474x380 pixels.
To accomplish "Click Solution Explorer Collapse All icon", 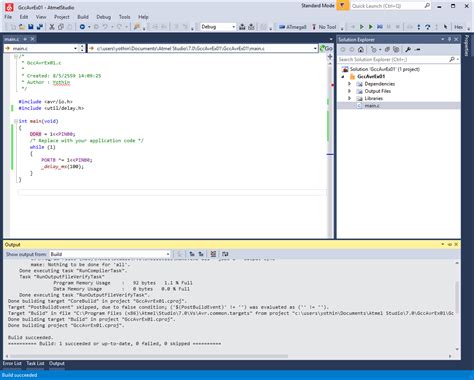I will [x=387, y=50].
